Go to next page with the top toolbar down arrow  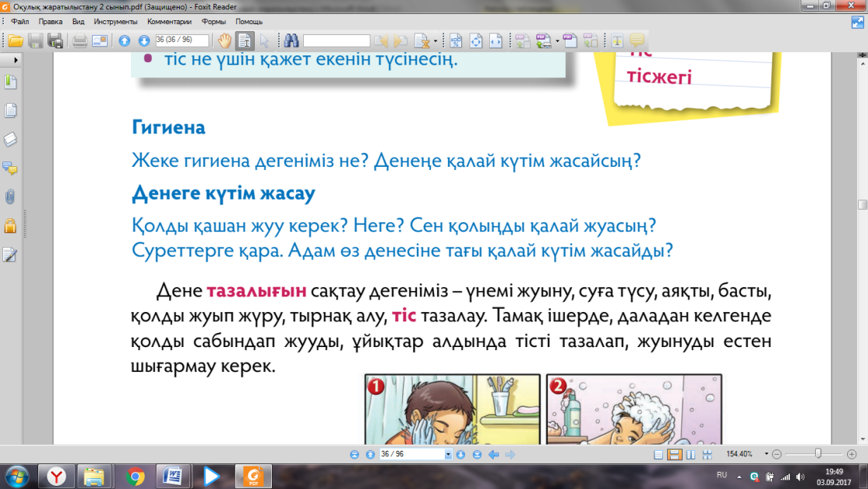144,41
